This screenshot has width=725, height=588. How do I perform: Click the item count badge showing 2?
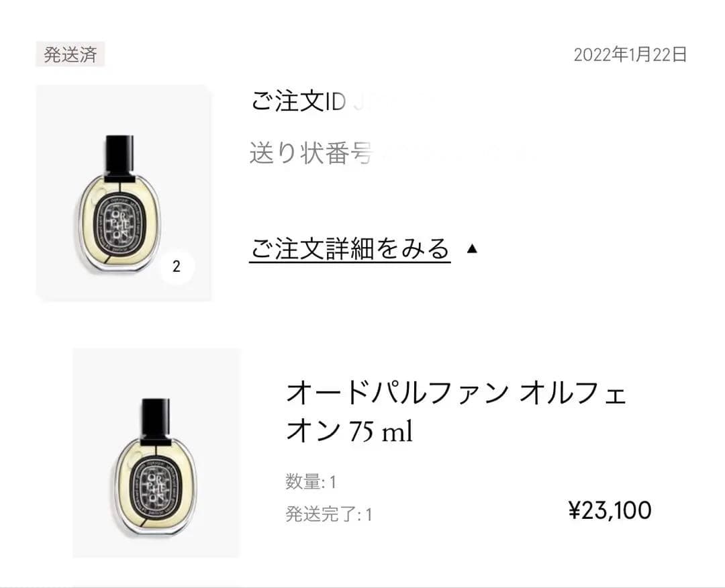(x=177, y=266)
